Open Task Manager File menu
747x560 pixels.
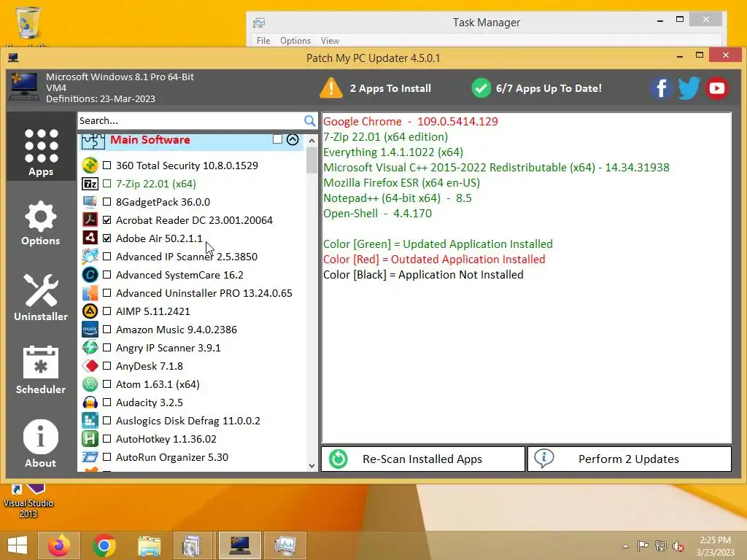point(263,41)
